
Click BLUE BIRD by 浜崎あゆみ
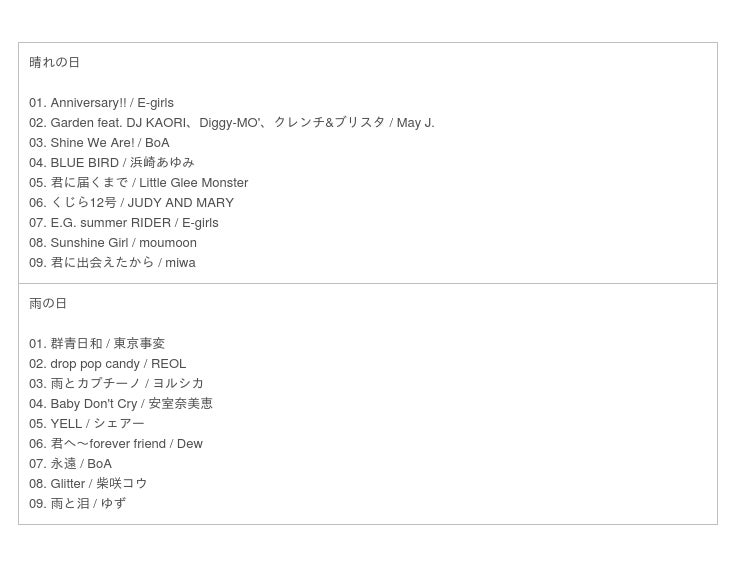click(112, 162)
